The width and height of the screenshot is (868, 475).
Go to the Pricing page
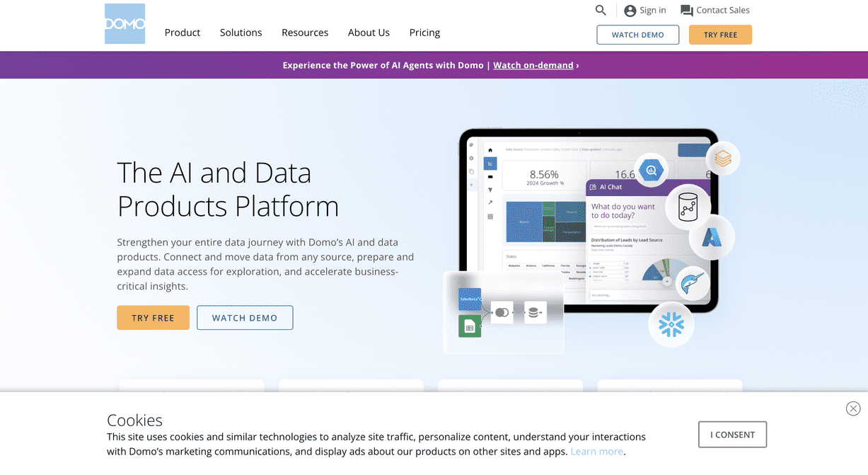click(x=424, y=33)
